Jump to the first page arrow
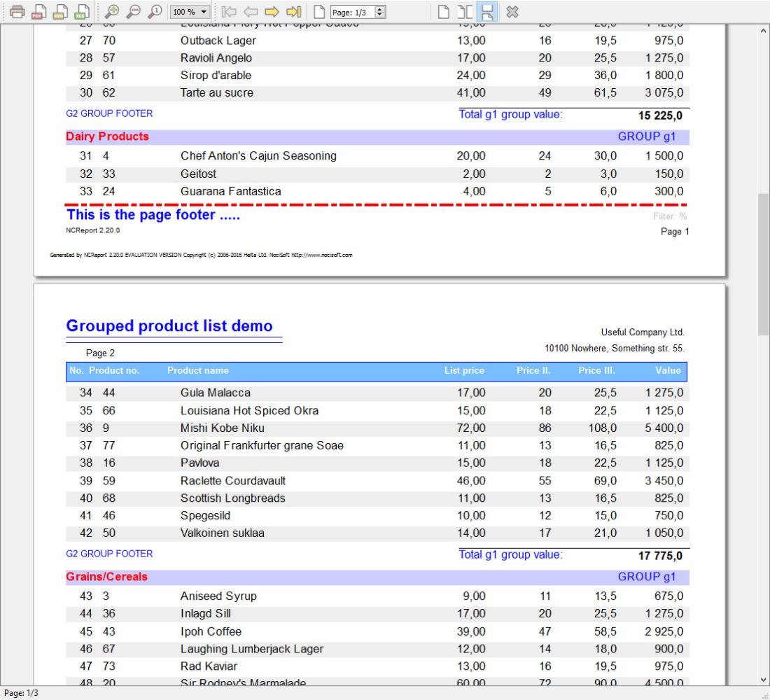 (x=229, y=12)
